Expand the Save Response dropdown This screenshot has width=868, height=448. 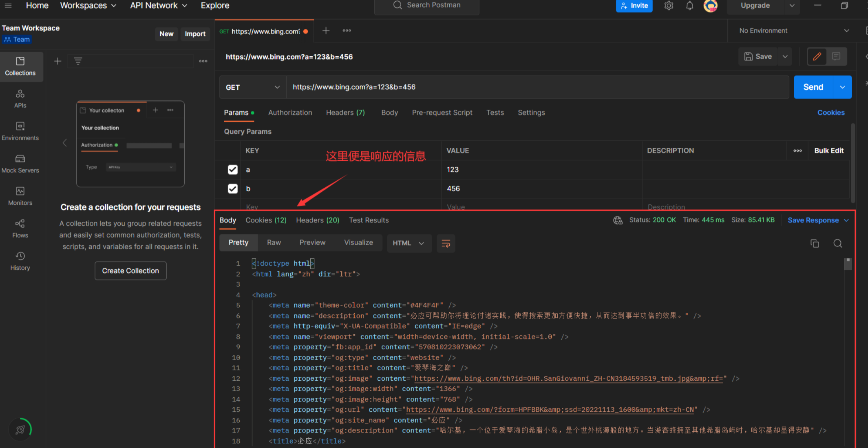click(x=846, y=220)
